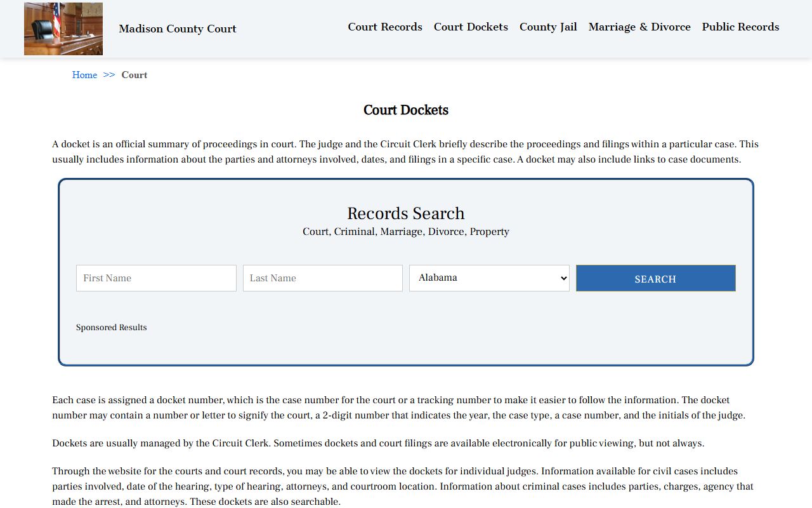Follow the Home breadcrumb link

coord(84,75)
